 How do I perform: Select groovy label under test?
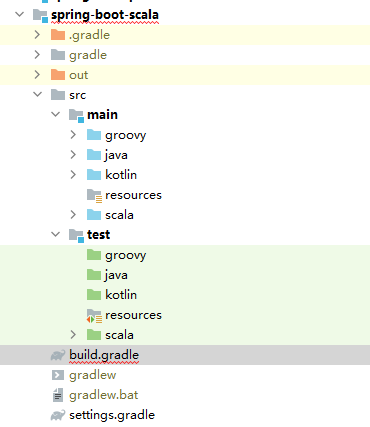(126, 255)
